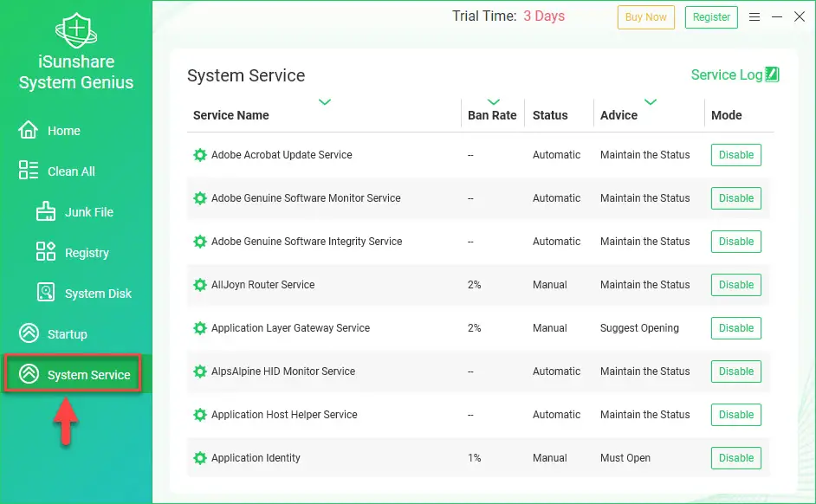Open the hamburger menu in the title bar

pos(754,16)
